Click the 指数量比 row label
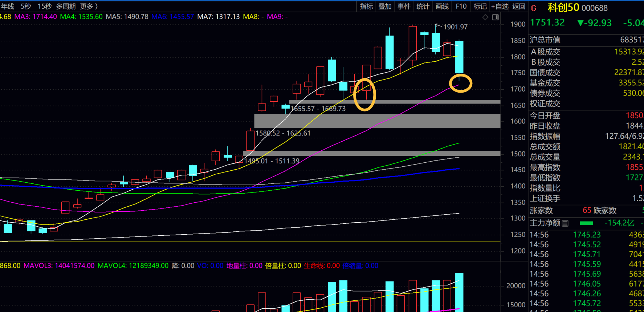The image size is (644, 312). pyautogui.click(x=545, y=188)
